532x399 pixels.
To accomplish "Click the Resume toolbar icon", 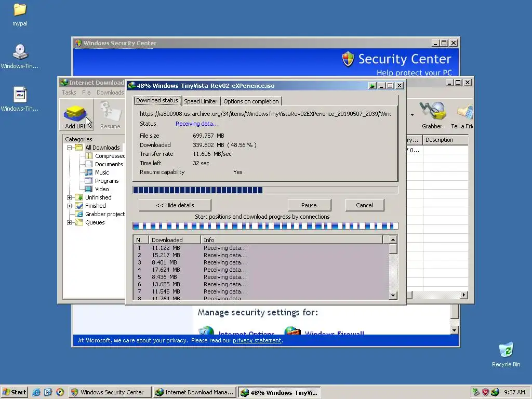I will click(110, 115).
